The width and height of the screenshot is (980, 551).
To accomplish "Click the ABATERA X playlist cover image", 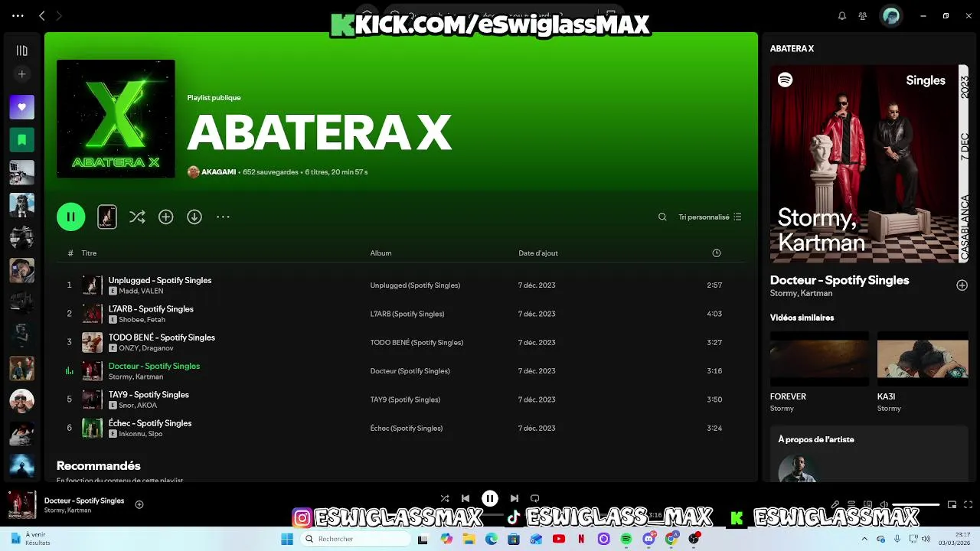I will (116, 119).
